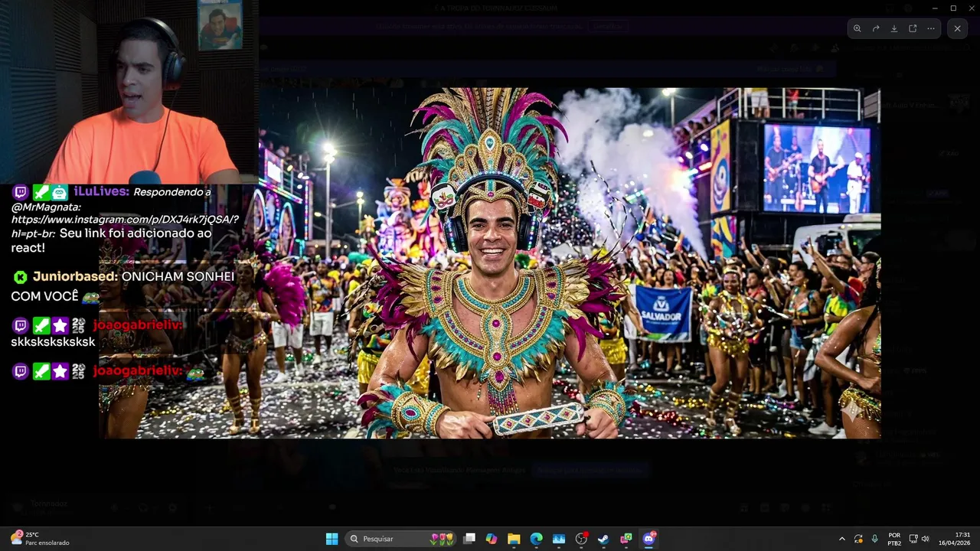Open Task View from the taskbar
Screen dimensions: 980x551
click(x=469, y=539)
